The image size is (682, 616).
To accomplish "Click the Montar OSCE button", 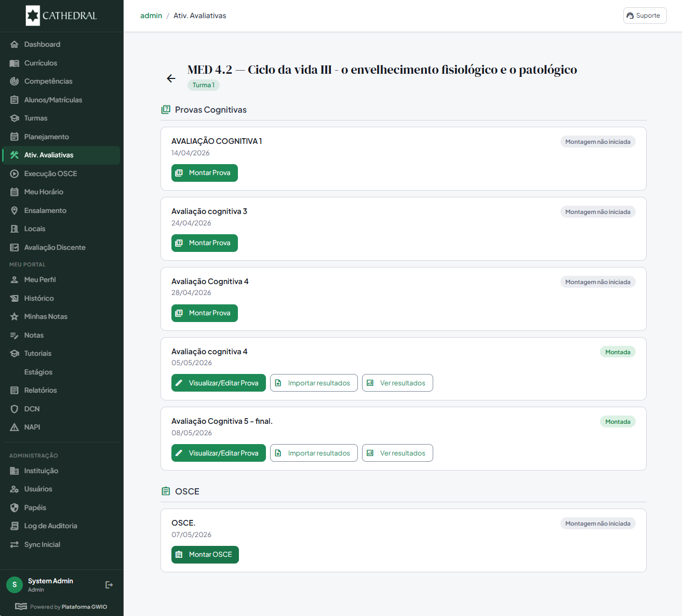I will click(205, 555).
